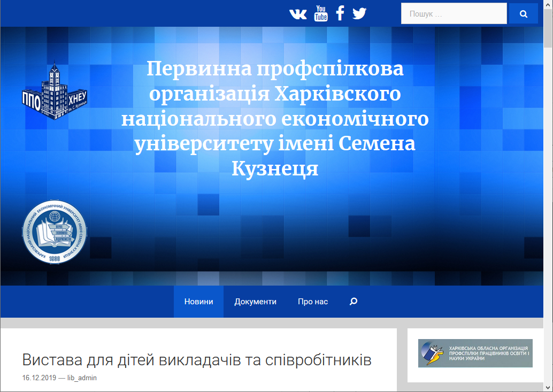Open article Вистава для дітей викладачів

click(197, 360)
